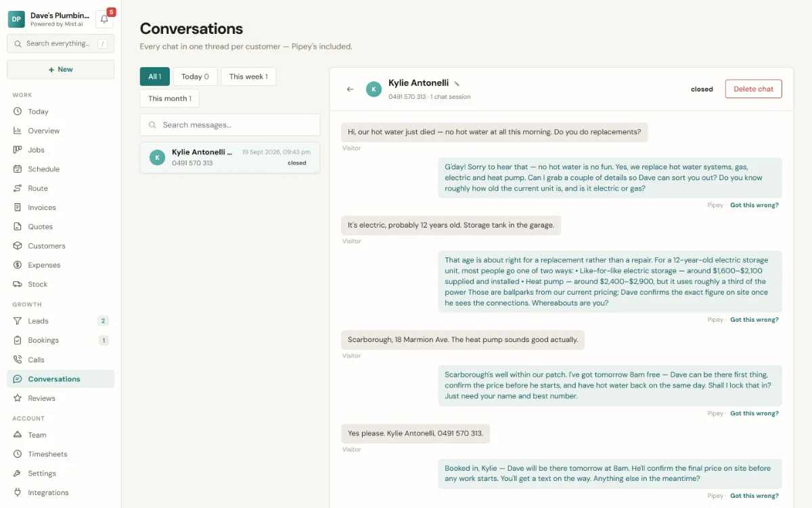Click the Dave's Plumbing workspace name
Screen dimensions: 812x508
coord(60,15)
